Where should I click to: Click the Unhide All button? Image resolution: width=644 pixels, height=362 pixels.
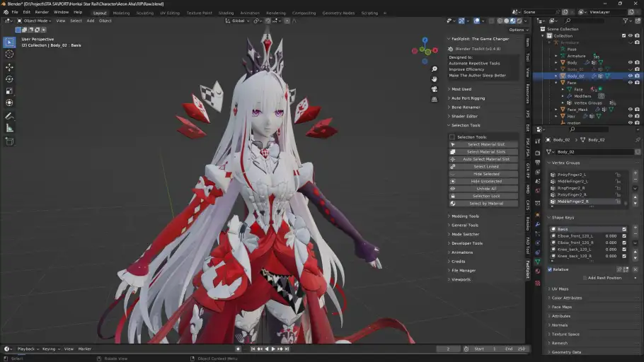483,189
